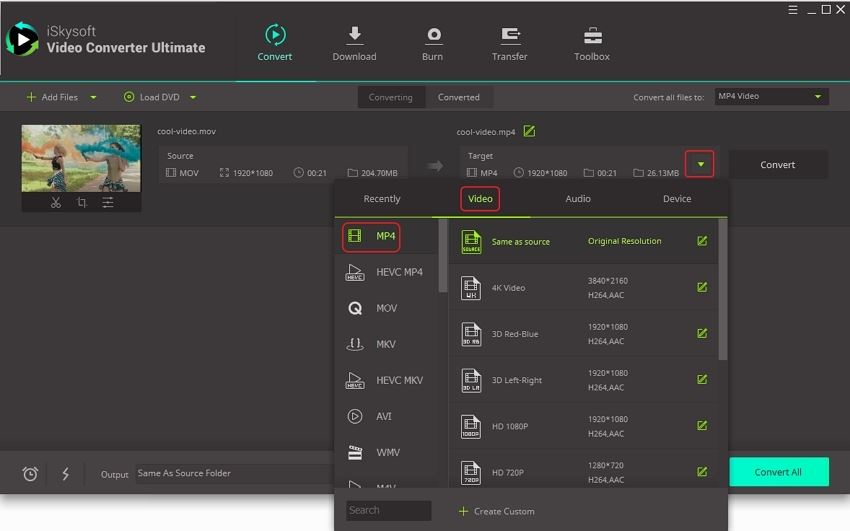Open the Burn section
The height and width of the screenshot is (531, 850).
(x=433, y=44)
